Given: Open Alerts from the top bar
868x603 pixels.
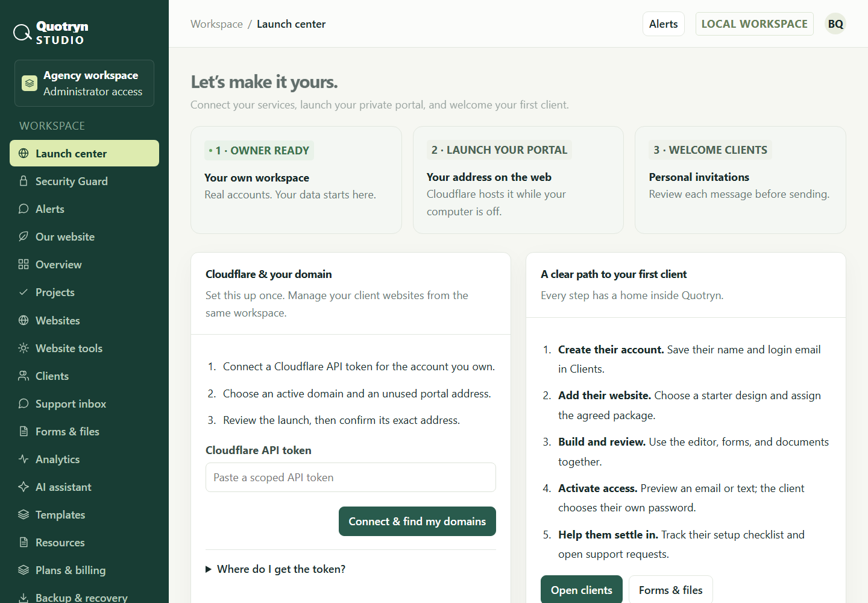Looking at the screenshot, I should 664,24.
